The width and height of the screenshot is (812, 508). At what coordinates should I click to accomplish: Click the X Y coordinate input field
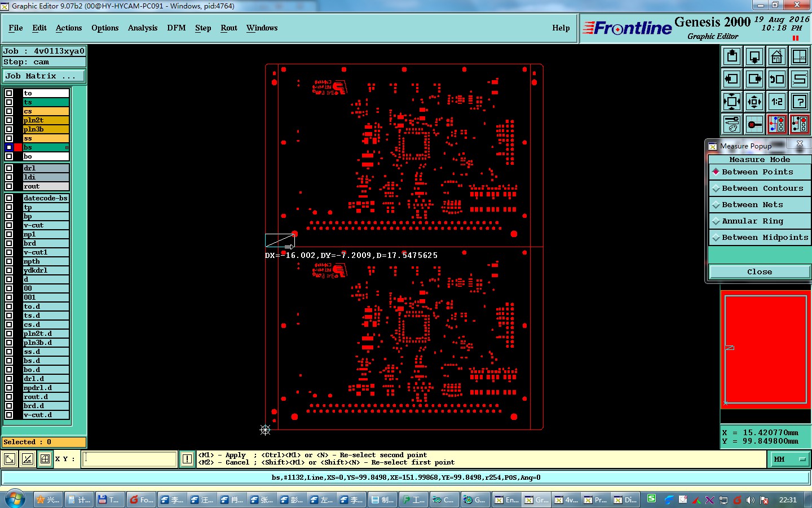130,459
